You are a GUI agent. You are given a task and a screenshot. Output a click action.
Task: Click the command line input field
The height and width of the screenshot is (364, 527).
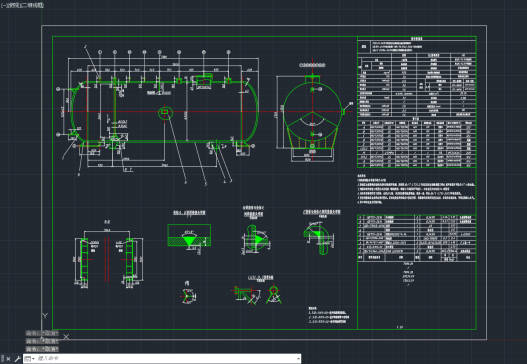pos(165,359)
